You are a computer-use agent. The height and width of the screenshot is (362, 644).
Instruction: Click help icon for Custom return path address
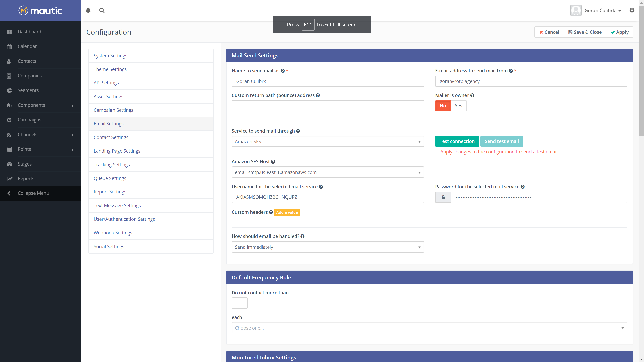tap(318, 95)
